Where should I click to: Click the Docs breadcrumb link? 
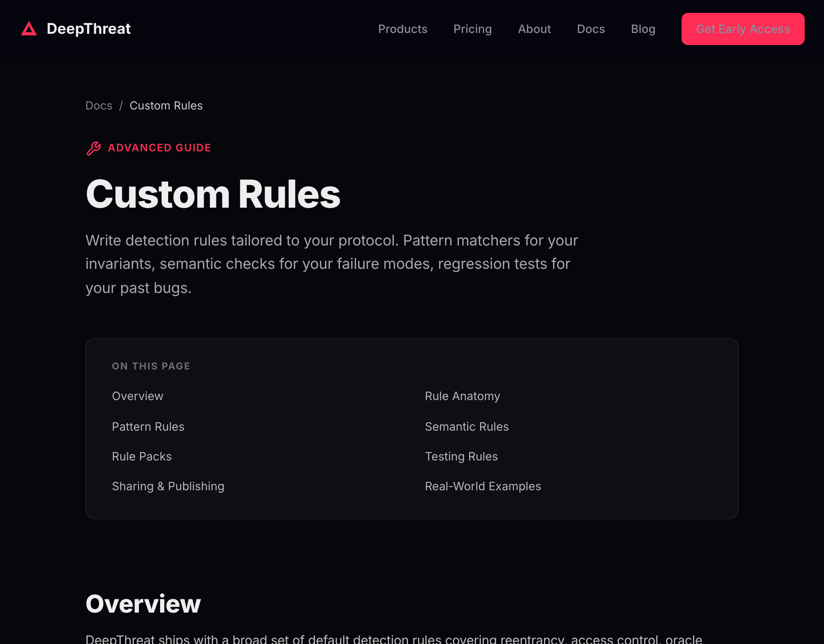[x=99, y=105]
